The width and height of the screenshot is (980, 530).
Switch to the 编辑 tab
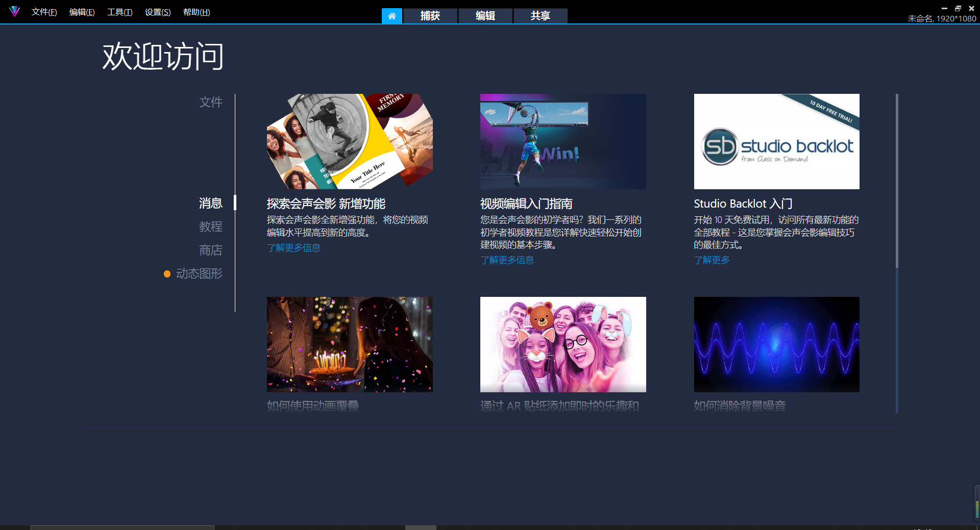tap(485, 16)
